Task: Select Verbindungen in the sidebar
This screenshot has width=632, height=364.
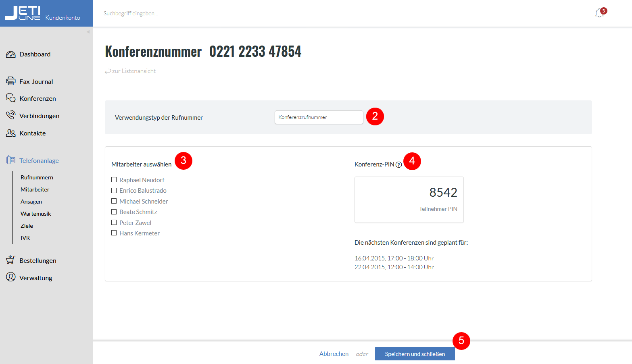Action: [39, 116]
